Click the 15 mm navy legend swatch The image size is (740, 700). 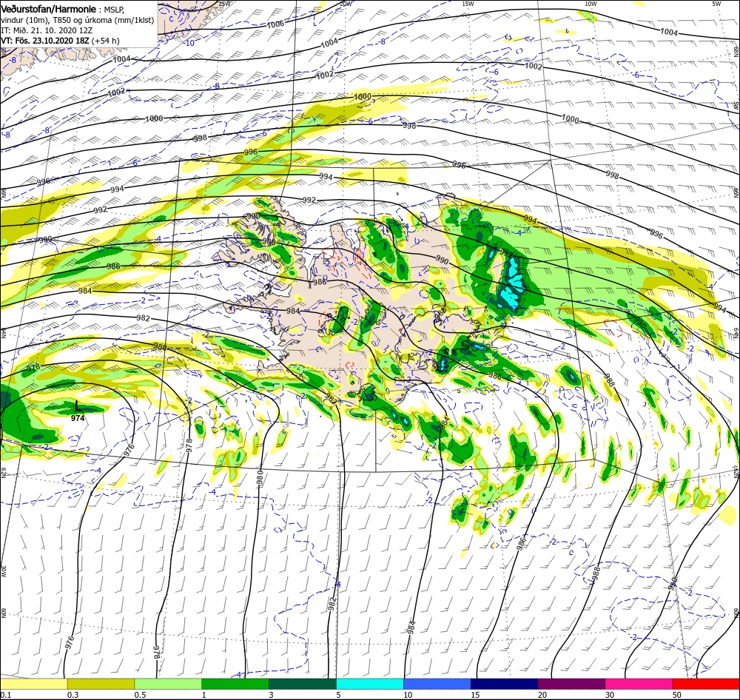point(504,684)
